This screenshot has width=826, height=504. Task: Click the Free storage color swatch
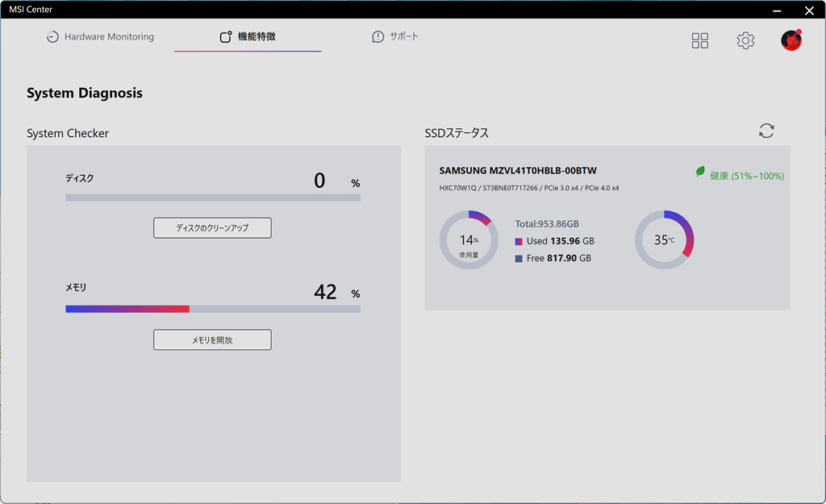(519, 259)
